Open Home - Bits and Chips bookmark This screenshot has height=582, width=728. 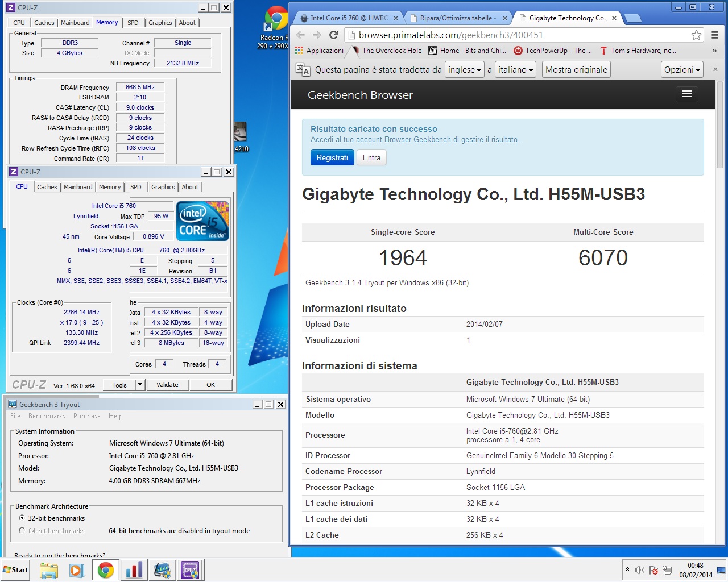(467, 51)
